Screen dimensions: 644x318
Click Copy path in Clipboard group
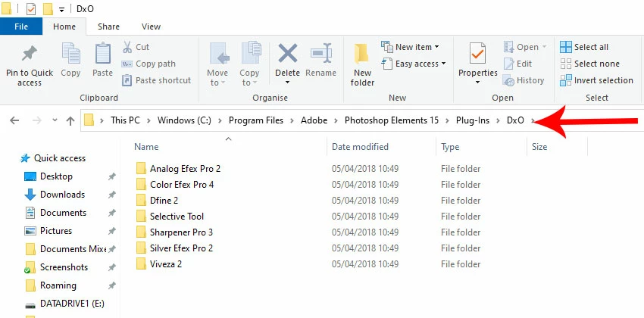[148, 64]
